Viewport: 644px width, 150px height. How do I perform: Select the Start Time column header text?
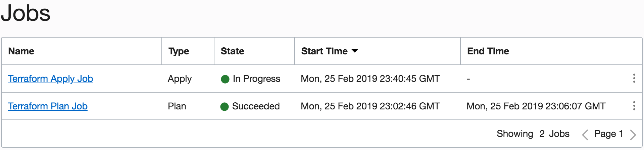[324, 51]
